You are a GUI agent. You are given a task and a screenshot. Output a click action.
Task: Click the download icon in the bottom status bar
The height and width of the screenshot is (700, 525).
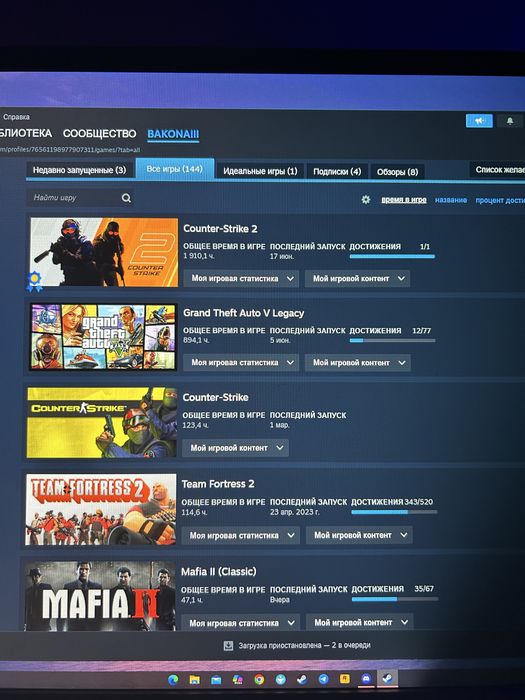point(228,646)
